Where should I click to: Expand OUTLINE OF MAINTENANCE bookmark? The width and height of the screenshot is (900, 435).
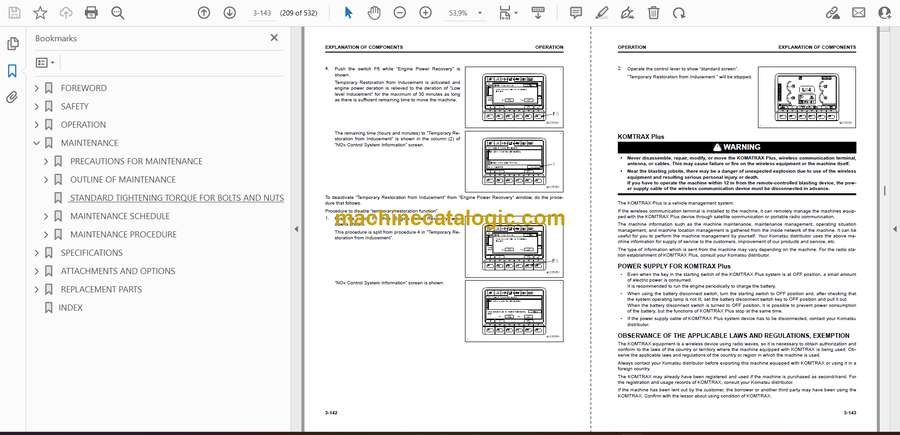pos(46,180)
